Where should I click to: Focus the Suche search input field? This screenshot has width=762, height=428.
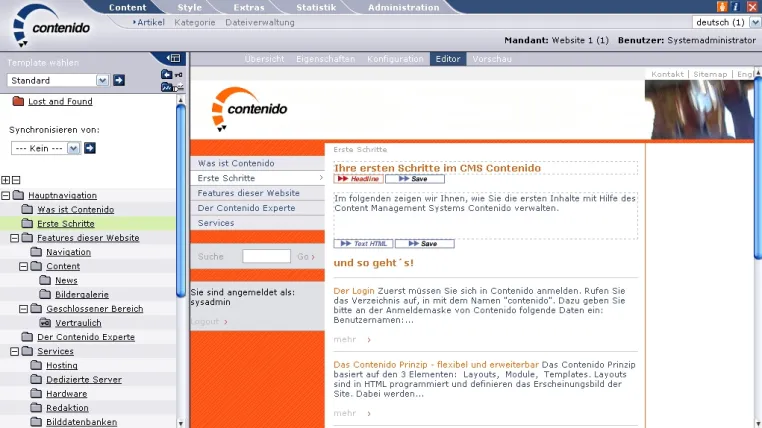[x=266, y=256]
